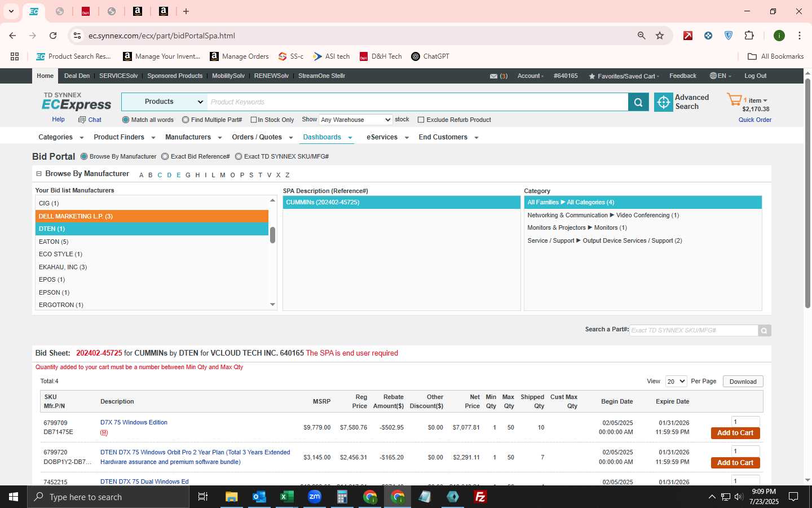The image size is (812, 508).
Task: Select Exact Bid Reference# radio button
Action: [x=165, y=156]
